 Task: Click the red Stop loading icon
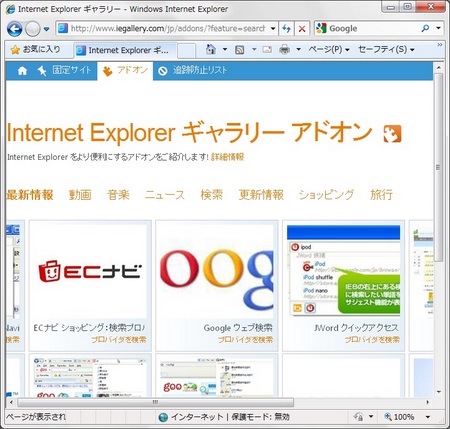pos(302,29)
